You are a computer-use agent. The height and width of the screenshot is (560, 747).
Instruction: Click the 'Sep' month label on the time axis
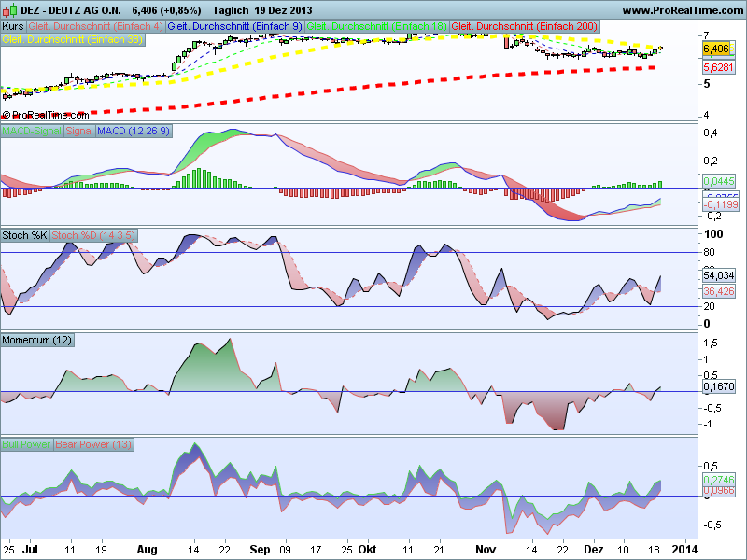(x=261, y=550)
